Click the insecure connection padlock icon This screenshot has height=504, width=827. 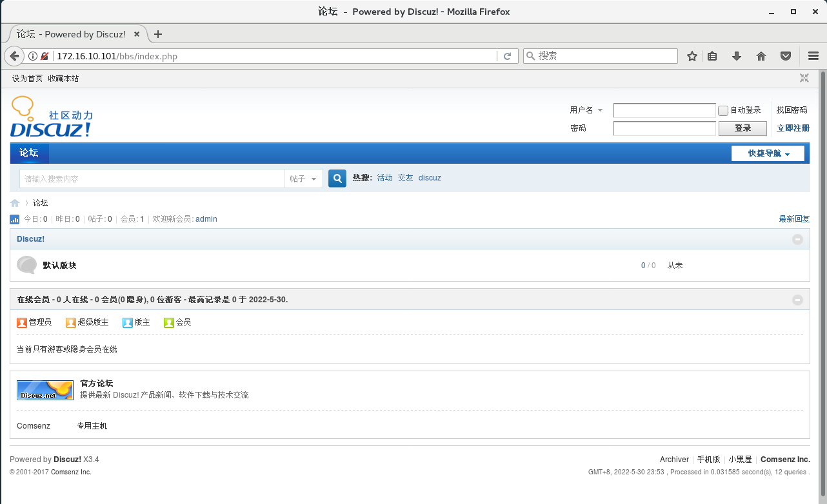pyautogui.click(x=45, y=56)
